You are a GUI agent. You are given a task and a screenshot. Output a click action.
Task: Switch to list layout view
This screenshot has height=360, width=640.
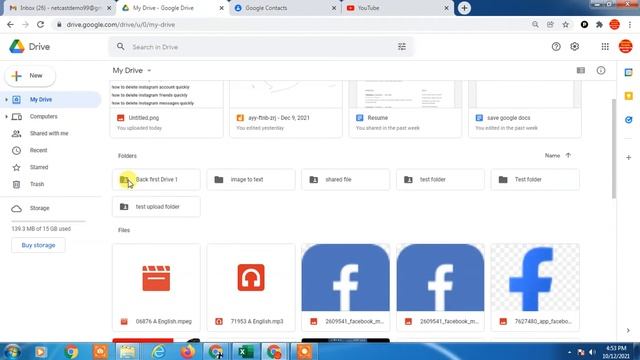pos(580,70)
